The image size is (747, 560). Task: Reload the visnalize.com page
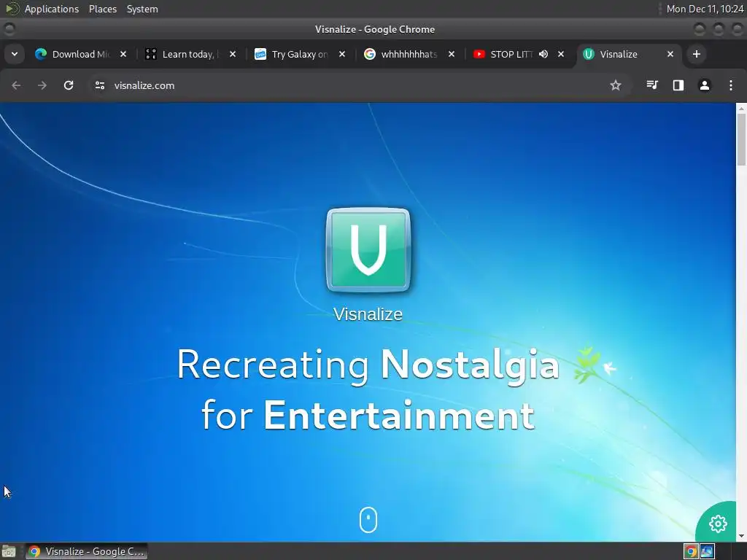(x=69, y=85)
